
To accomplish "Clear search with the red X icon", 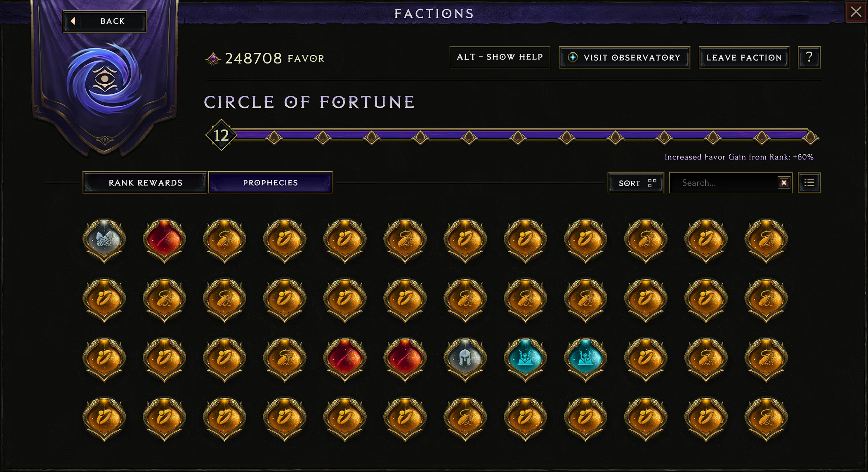I will [x=784, y=182].
